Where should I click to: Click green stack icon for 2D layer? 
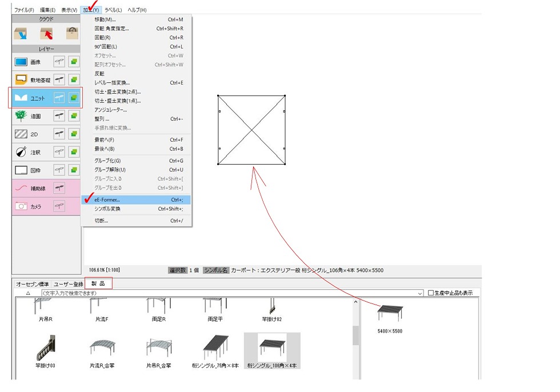coord(74,134)
